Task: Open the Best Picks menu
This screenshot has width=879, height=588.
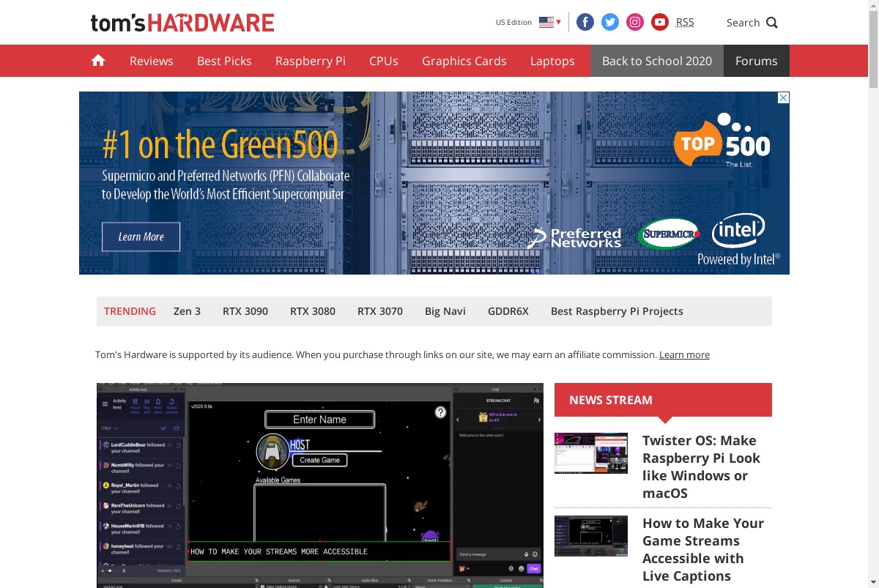Action: tap(224, 61)
